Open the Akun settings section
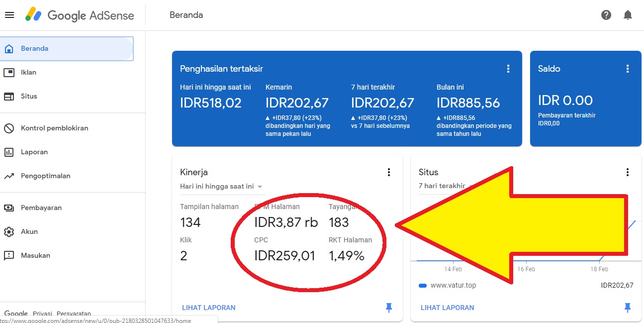Image resolution: width=644 pixels, height=323 pixels. click(x=29, y=231)
